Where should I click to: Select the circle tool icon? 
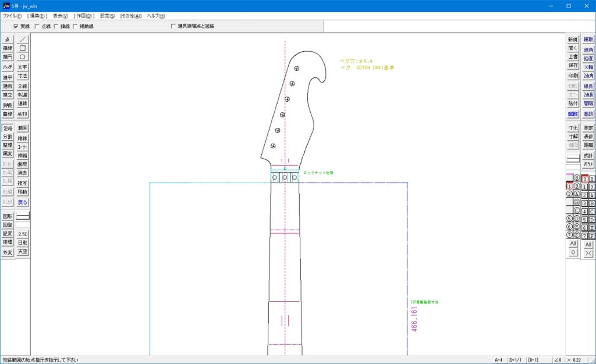coord(23,57)
